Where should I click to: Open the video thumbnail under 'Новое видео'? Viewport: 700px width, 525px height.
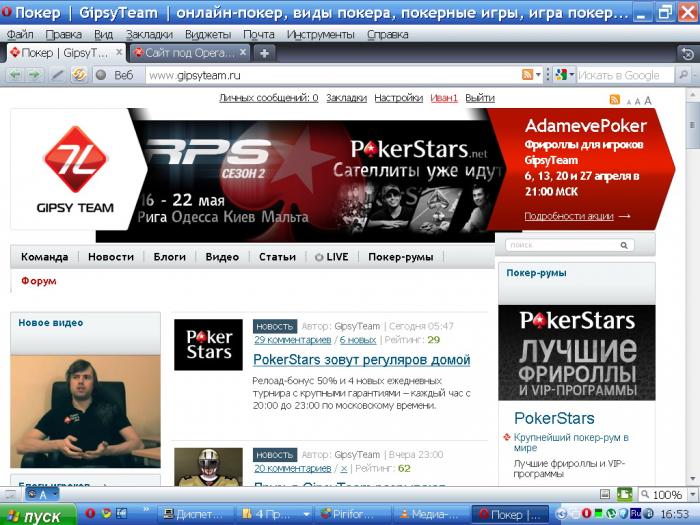coord(85,411)
